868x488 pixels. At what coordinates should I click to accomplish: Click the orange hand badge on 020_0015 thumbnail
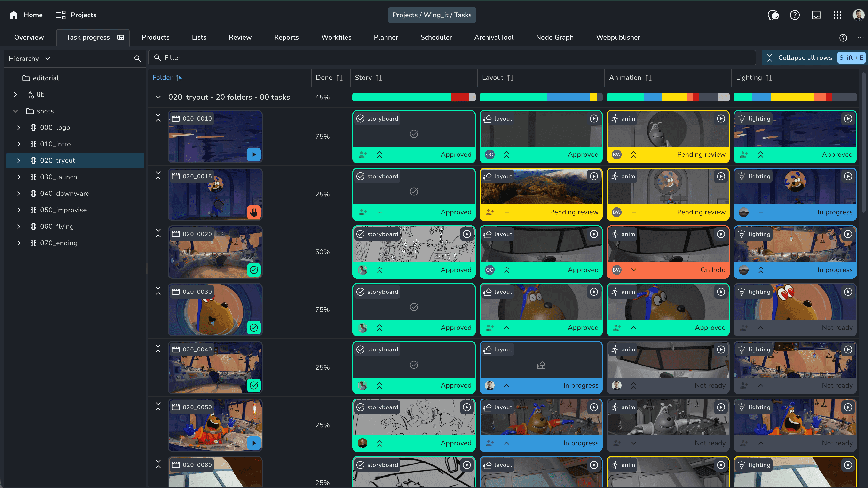tap(254, 212)
